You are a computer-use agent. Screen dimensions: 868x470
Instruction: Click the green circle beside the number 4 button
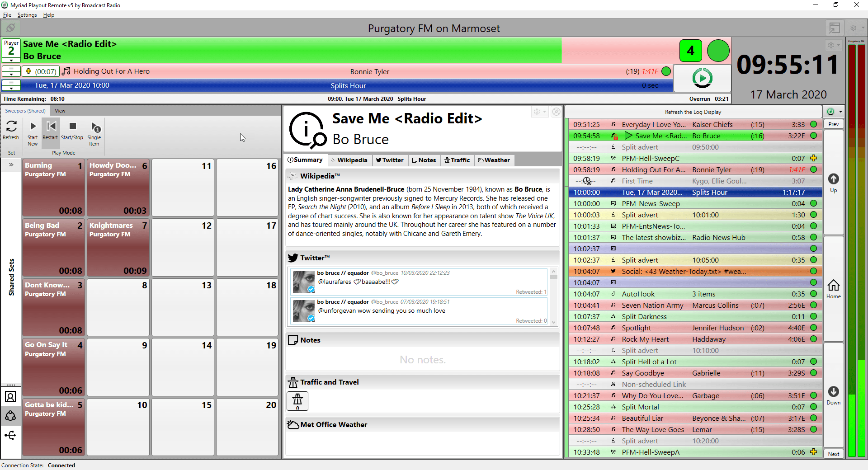coord(718,51)
